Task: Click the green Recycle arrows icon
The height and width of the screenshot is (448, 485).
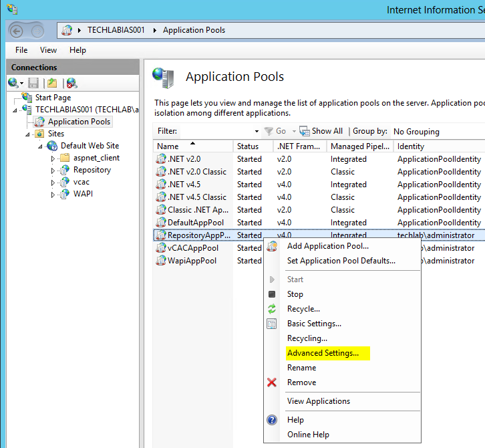Action: point(272,309)
